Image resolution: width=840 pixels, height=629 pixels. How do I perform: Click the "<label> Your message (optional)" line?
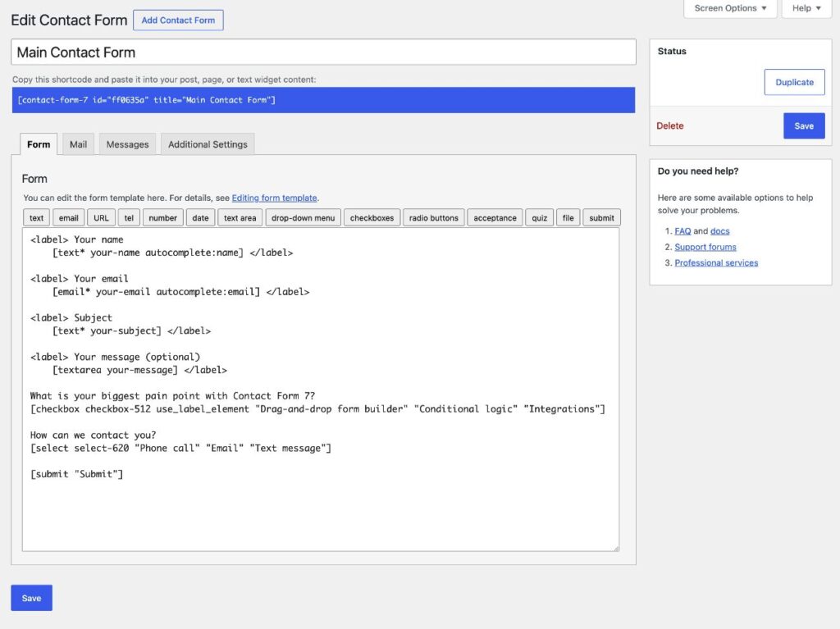pyautogui.click(x=115, y=358)
